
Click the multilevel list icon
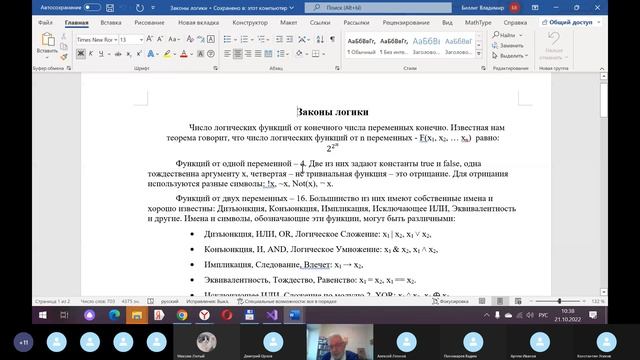click(x=261, y=39)
